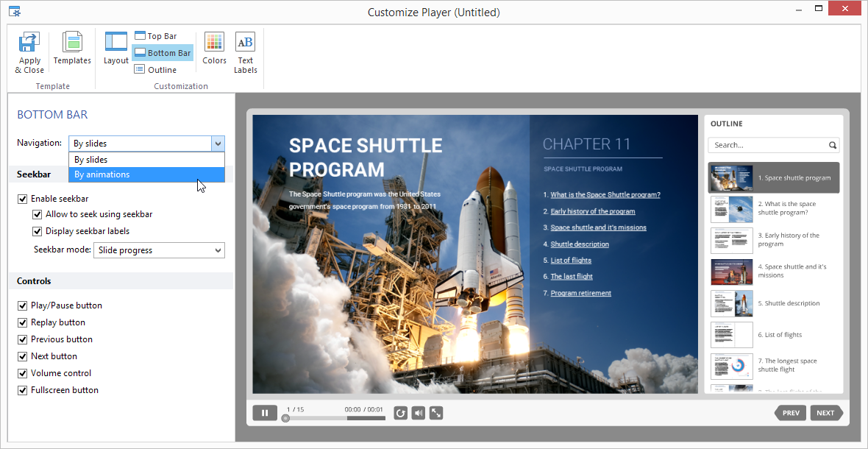Toggle fullscreen in the player

tap(436, 412)
